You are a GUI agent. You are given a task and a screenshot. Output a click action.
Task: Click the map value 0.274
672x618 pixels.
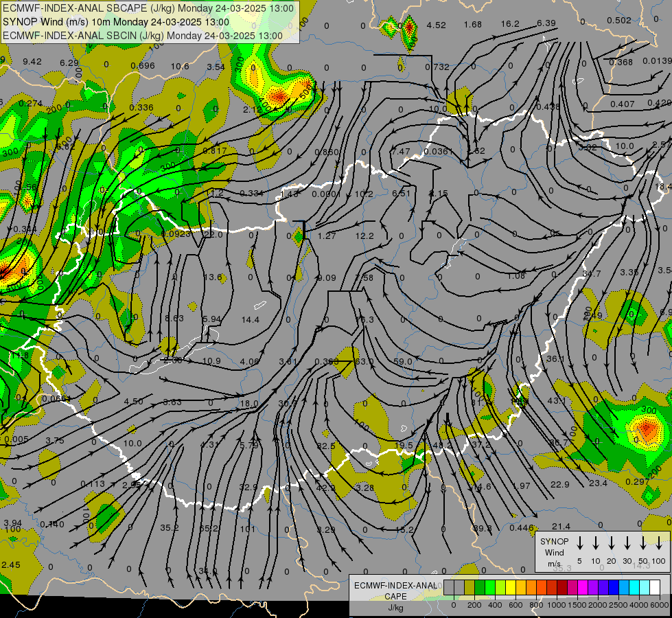(30, 104)
